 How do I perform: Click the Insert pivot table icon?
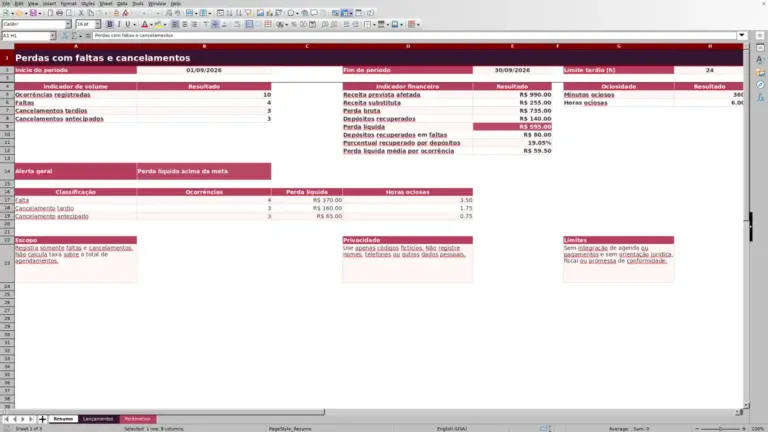pyautogui.click(x=278, y=13)
